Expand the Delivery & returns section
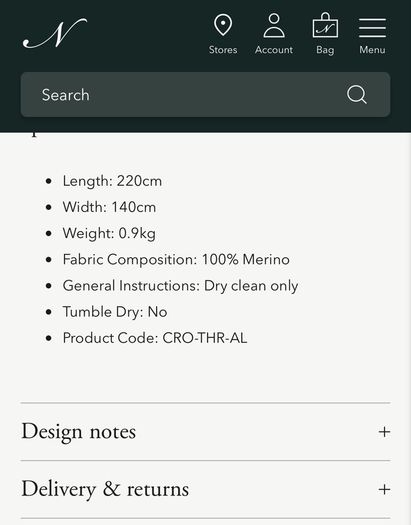The image size is (411, 525). click(x=206, y=489)
